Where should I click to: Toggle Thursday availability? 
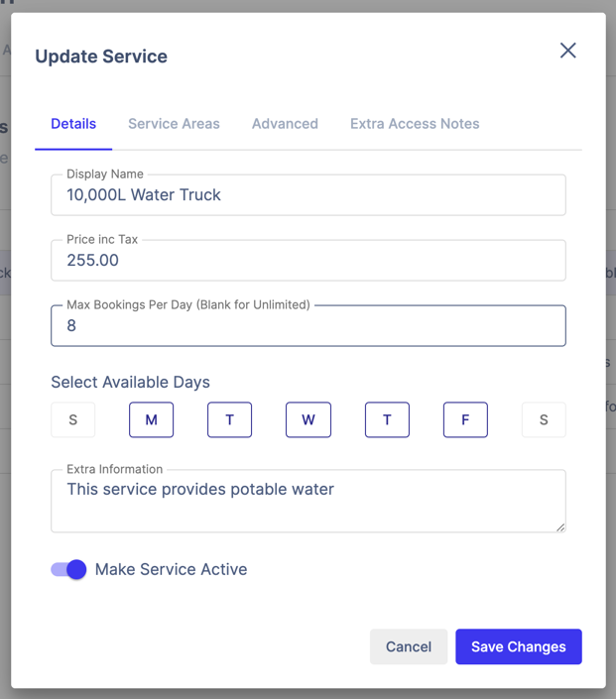click(x=387, y=420)
